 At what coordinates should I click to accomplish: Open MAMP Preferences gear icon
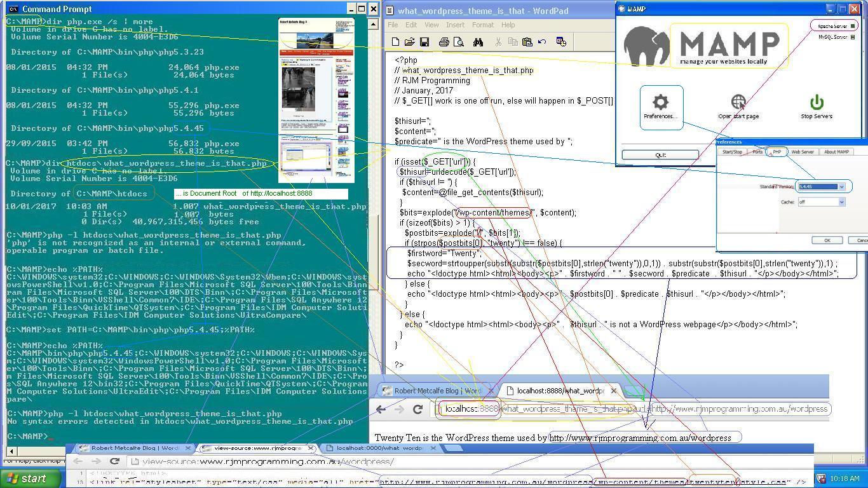click(661, 102)
